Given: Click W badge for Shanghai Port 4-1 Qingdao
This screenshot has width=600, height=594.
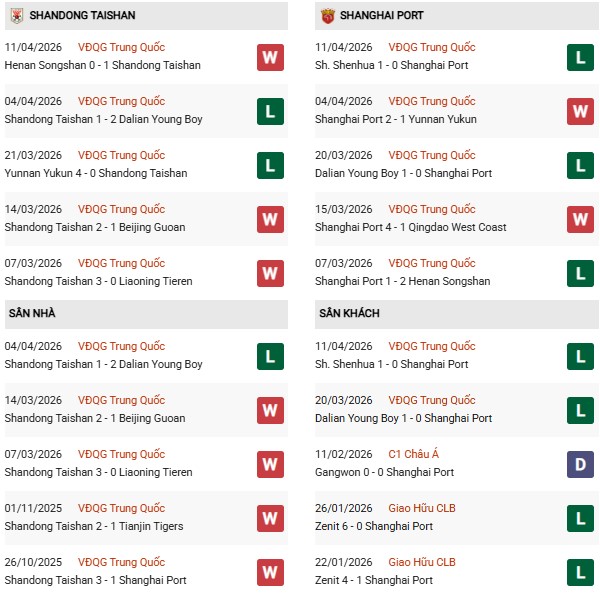Looking at the screenshot, I should pyautogui.click(x=581, y=219).
